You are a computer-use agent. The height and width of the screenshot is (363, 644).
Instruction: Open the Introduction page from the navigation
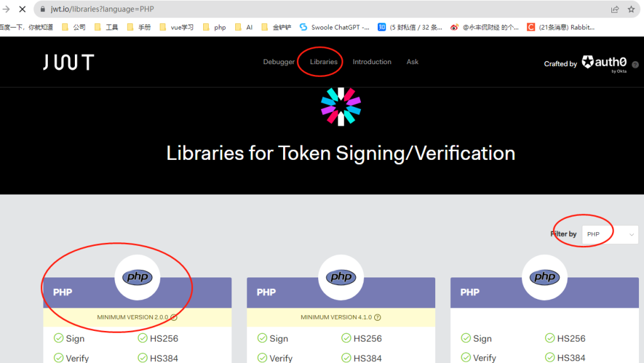click(x=372, y=62)
